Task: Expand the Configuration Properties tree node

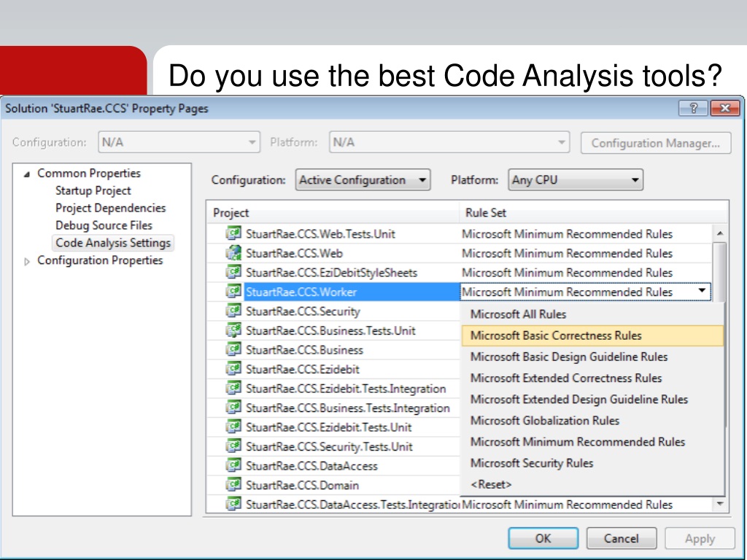Action: (x=27, y=261)
